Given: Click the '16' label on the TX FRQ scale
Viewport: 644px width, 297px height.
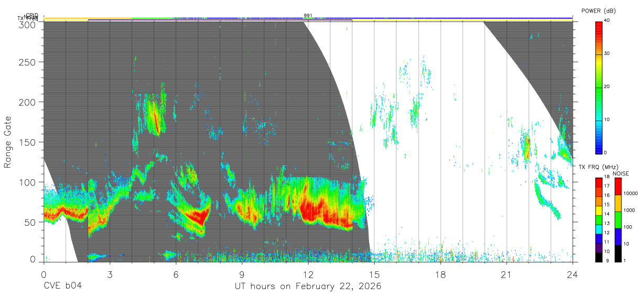Looking at the screenshot, I should click(607, 195).
